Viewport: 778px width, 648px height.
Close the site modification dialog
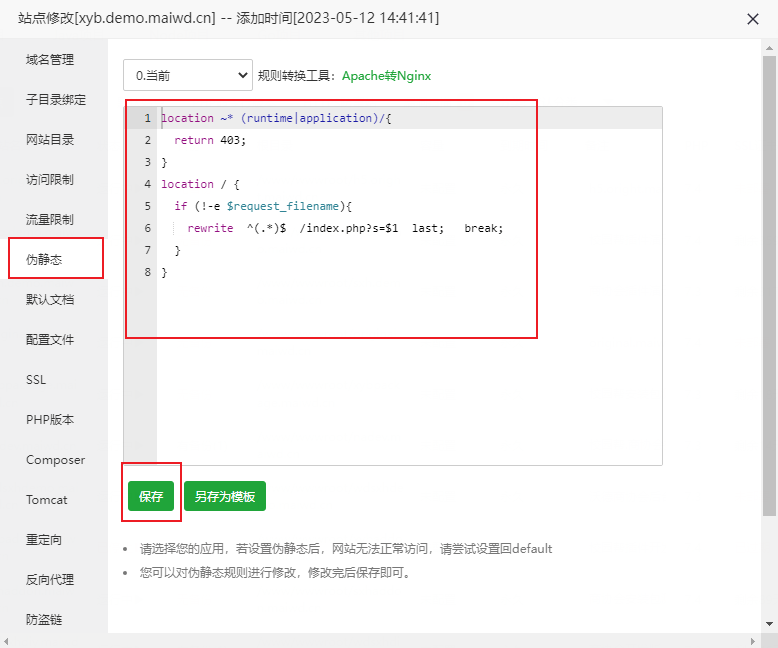752,19
